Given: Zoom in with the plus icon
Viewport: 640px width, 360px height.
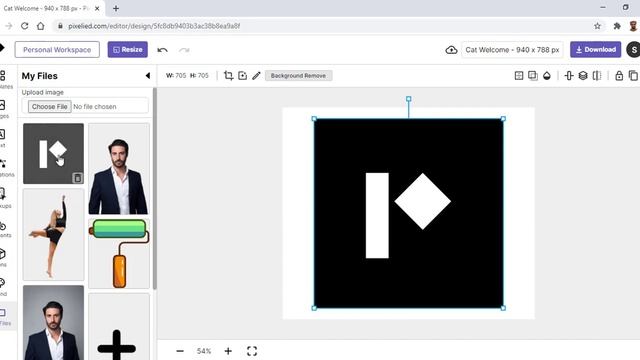Looking at the screenshot, I should [x=228, y=351].
